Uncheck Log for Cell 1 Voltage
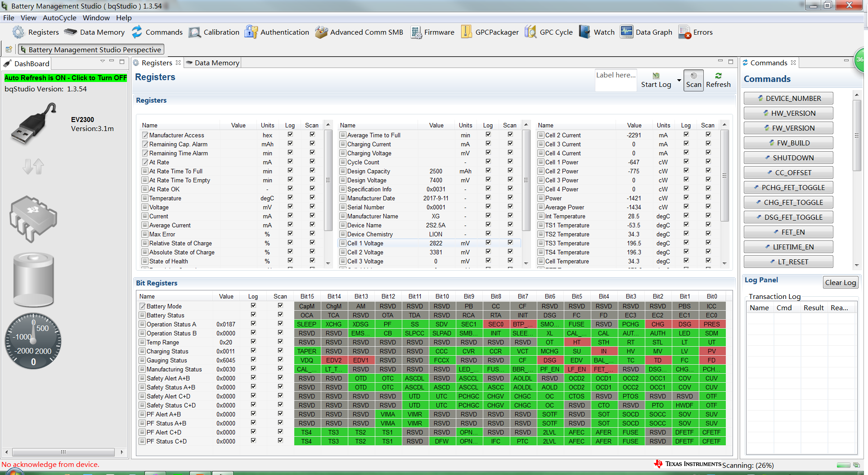868x475 pixels. click(488, 243)
